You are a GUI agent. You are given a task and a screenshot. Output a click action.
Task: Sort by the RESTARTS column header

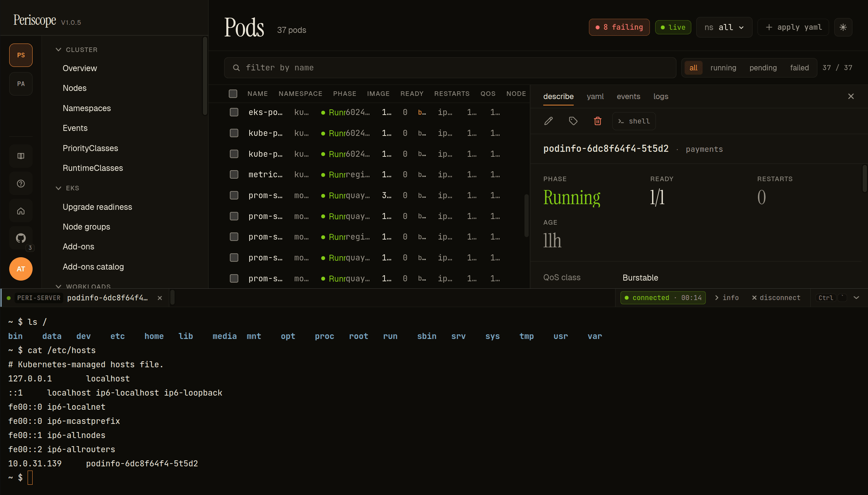point(452,93)
